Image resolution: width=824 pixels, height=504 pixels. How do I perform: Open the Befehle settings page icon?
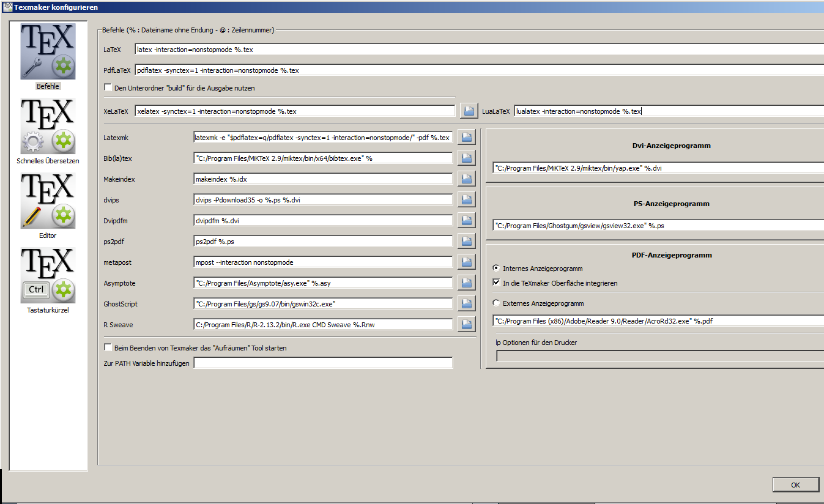pos(48,52)
